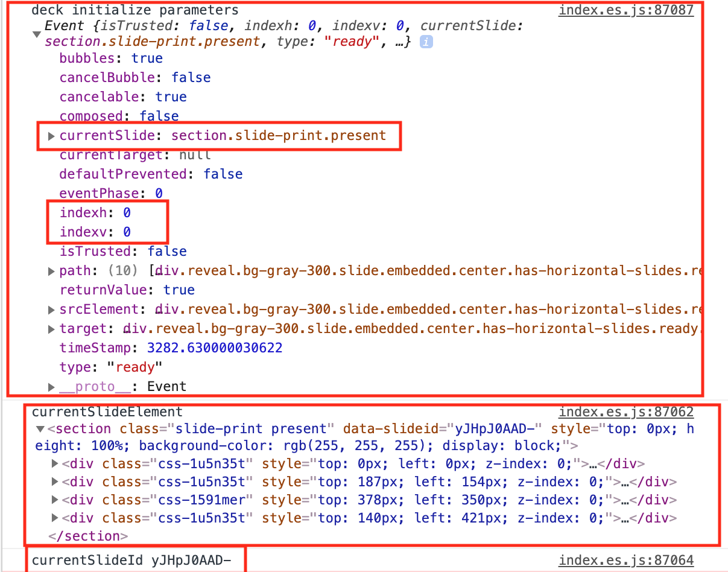Expand the target property

(51, 328)
